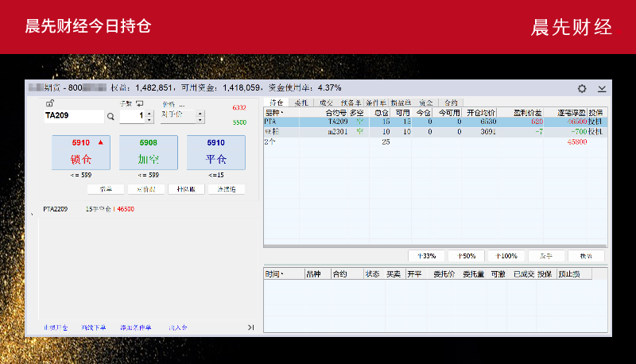The height and width of the screenshot is (364, 636).
Task: Open the 对手价 price type dropdown
Action: (x=200, y=116)
